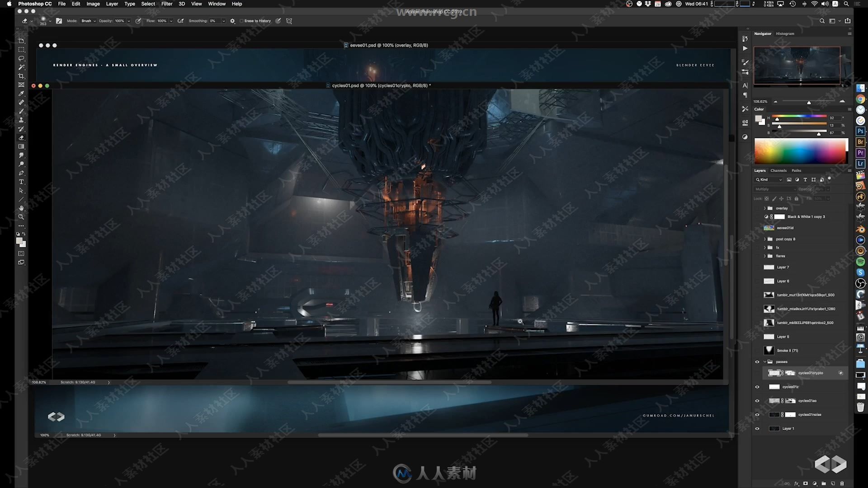Switch to the Channels tab
Viewport: 868px width, 488px height.
[x=778, y=170]
